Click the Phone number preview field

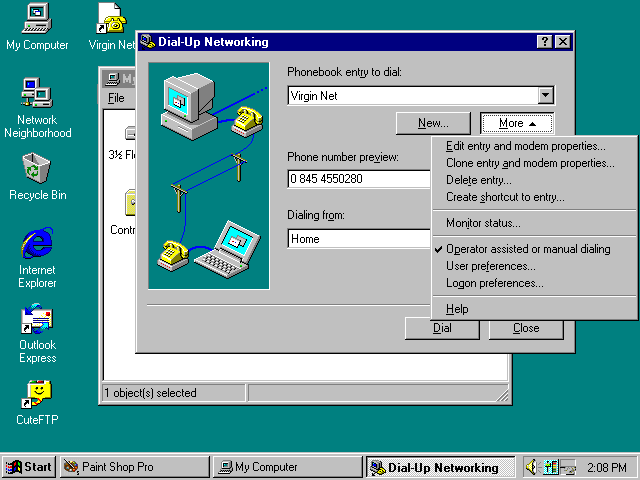coord(359,179)
